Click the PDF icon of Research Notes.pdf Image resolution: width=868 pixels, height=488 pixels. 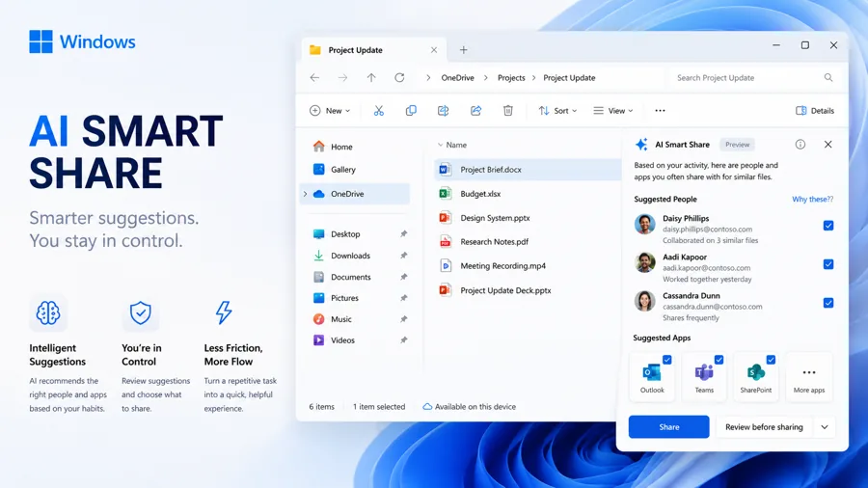[x=445, y=242]
